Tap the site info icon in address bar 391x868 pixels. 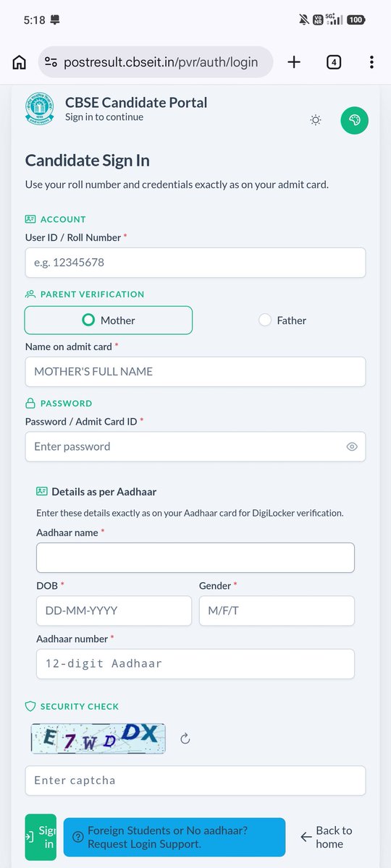pos(50,62)
